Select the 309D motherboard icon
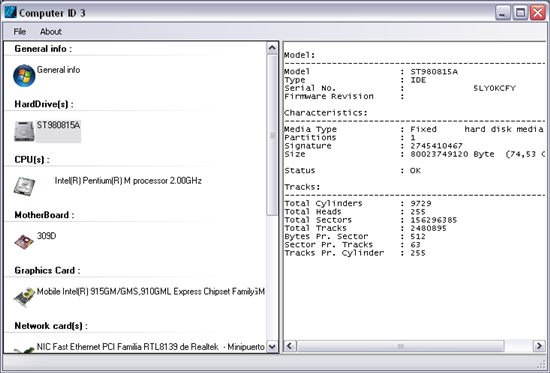 click(x=24, y=242)
